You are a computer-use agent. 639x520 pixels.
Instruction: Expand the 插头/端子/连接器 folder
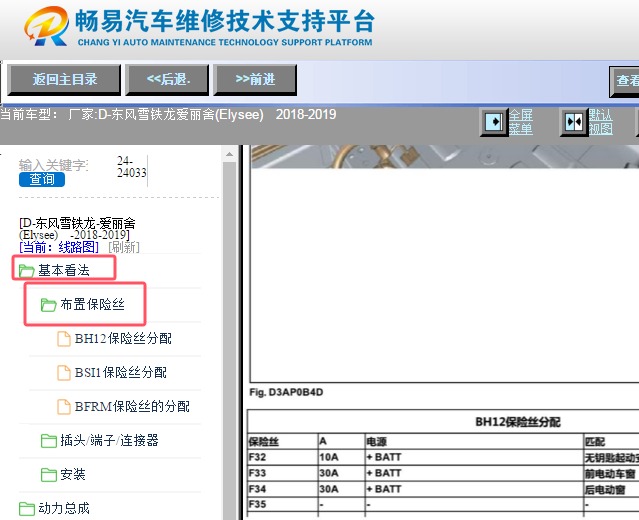pyautogui.click(x=109, y=440)
